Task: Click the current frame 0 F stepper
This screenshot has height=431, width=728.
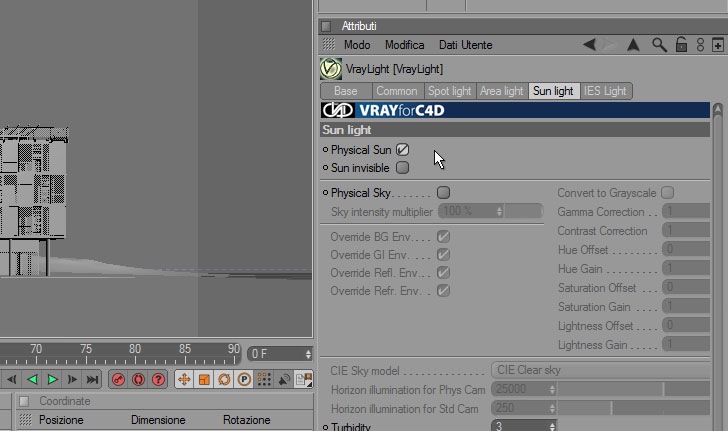Action: 308,354
